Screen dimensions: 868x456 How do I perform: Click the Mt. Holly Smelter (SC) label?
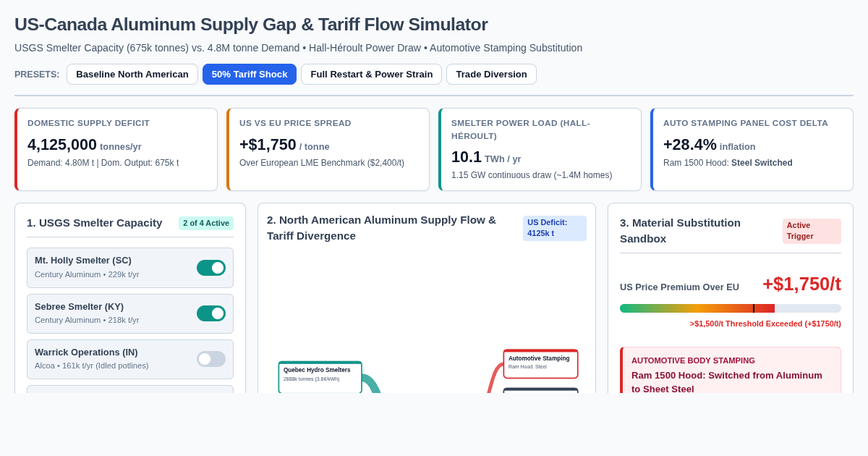(83, 261)
